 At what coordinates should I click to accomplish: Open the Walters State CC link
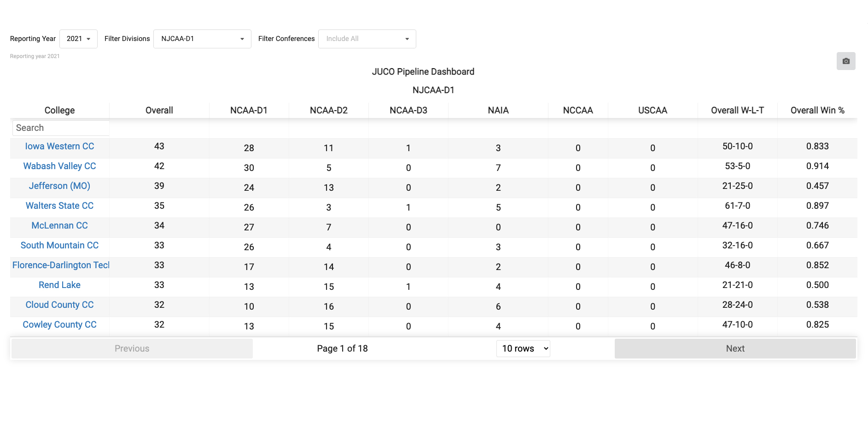coord(59,206)
